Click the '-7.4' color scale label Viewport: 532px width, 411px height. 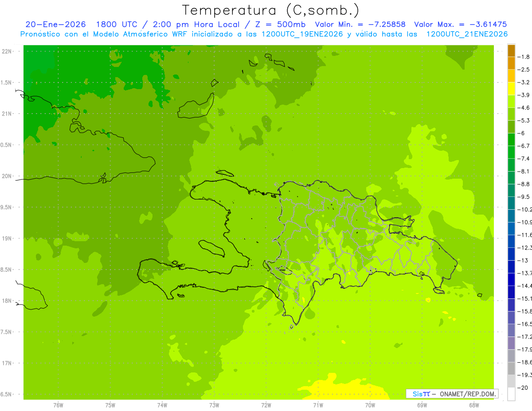(x=524, y=158)
